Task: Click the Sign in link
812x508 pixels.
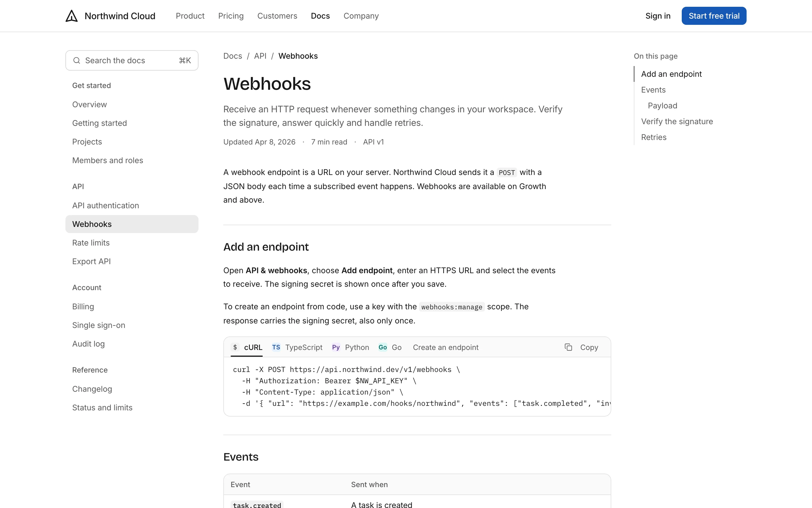Action: coord(658,16)
